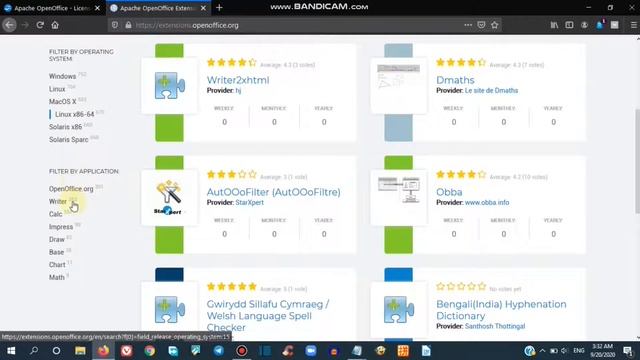The image size is (640, 360).
Task: Switch to Firefox in taskbar
Action: 103,351
